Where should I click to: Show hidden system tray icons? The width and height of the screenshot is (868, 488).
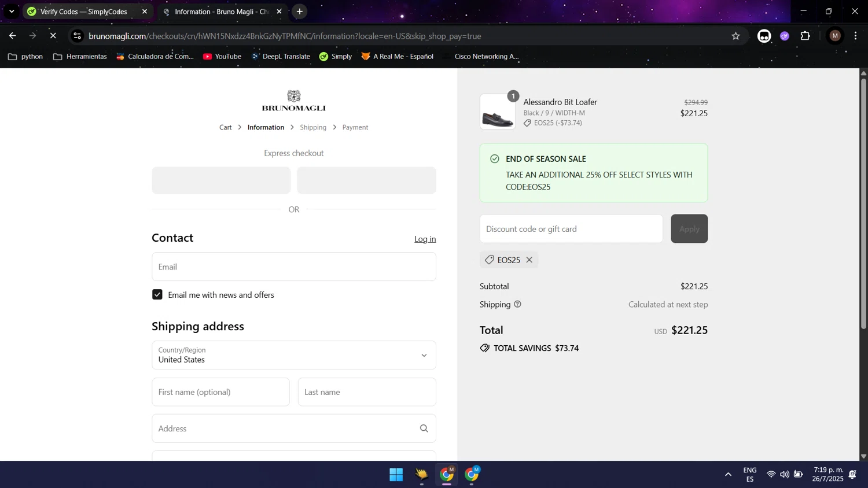728,475
